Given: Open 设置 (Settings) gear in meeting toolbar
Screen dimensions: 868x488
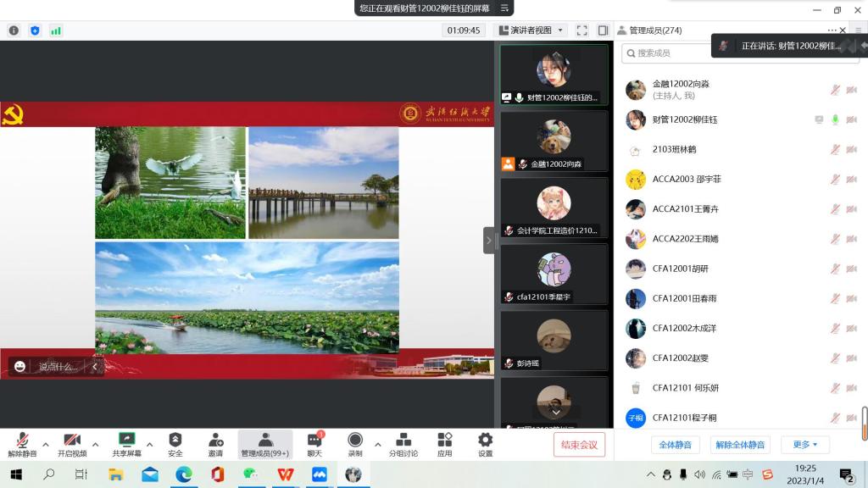Looking at the screenshot, I should point(485,440).
